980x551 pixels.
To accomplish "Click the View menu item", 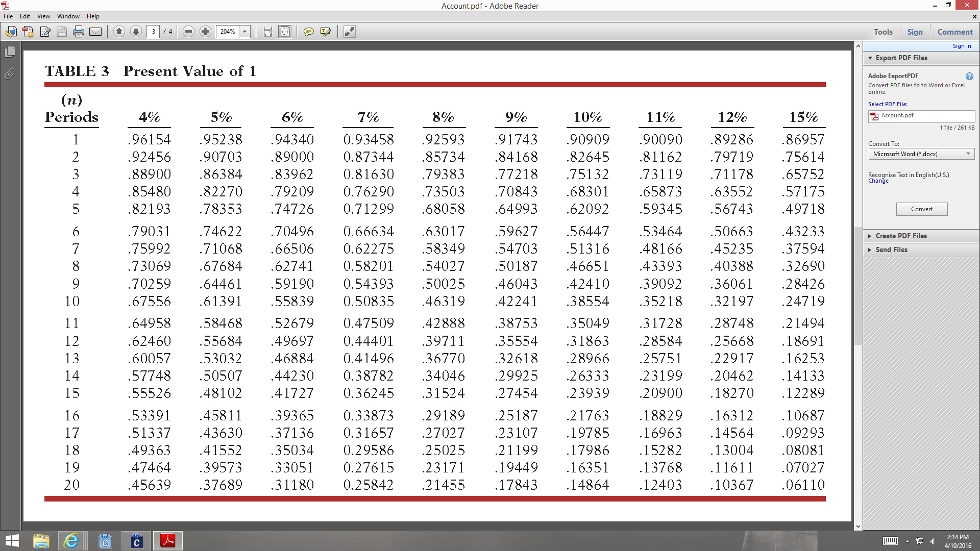I will (43, 15).
